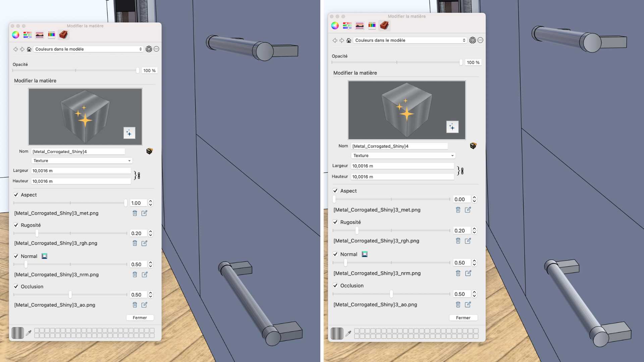The image size is (644, 362).
Task: Select brick texture palette in left panel
Action: [63, 35]
